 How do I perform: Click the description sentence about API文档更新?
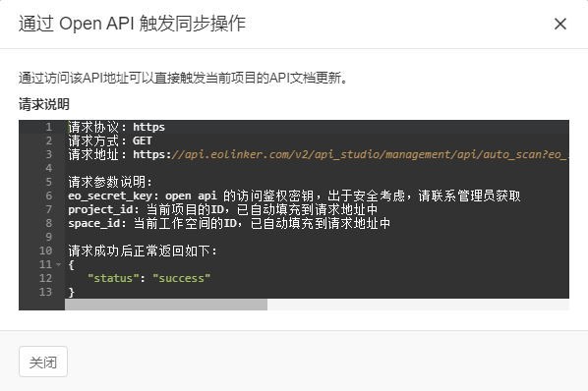(183, 78)
